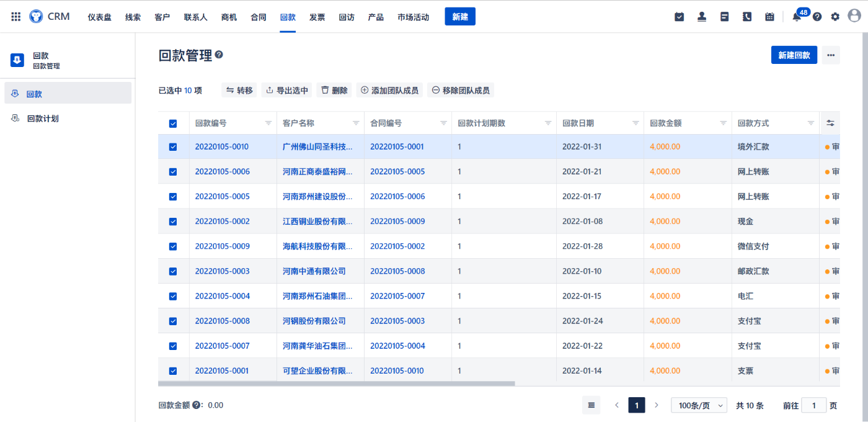Uncheck the select-all checkbox in table header
868x422 pixels.
click(173, 123)
